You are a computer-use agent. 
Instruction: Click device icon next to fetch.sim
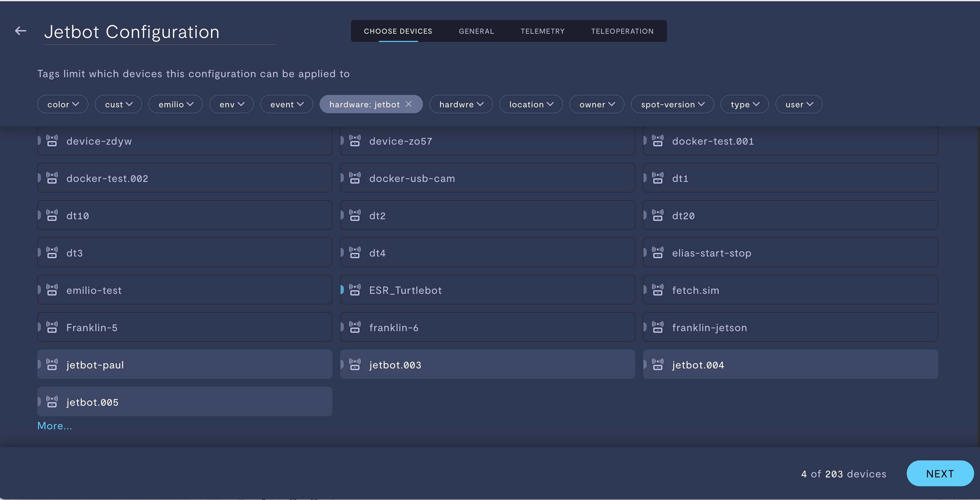tap(657, 290)
